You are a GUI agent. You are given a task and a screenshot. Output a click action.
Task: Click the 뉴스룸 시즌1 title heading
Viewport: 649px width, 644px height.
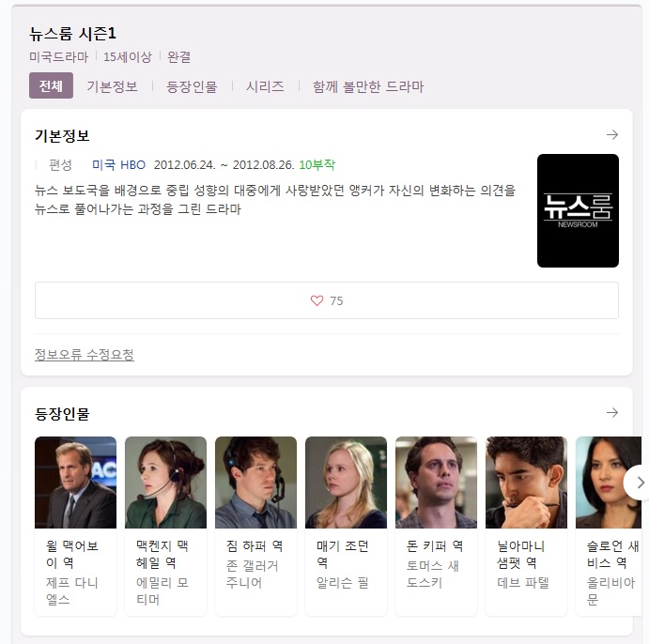(x=73, y=34)
